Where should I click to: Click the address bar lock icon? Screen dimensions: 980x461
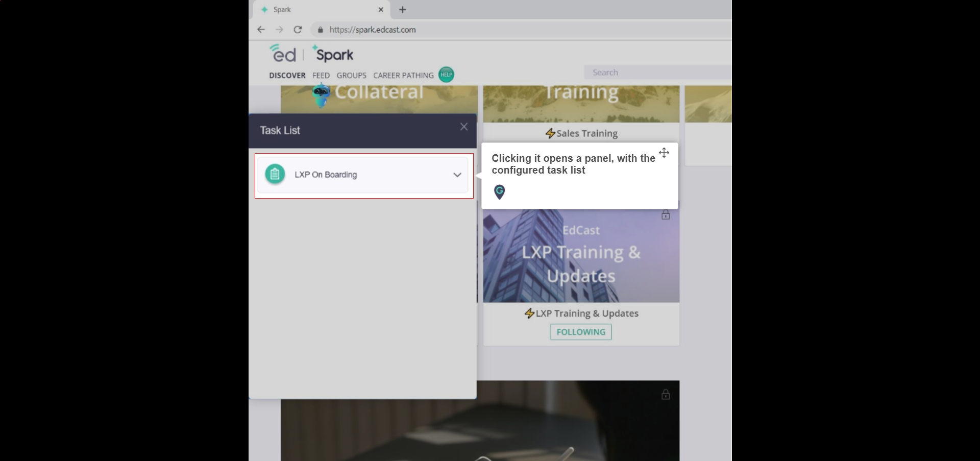[x=321, y=30]
